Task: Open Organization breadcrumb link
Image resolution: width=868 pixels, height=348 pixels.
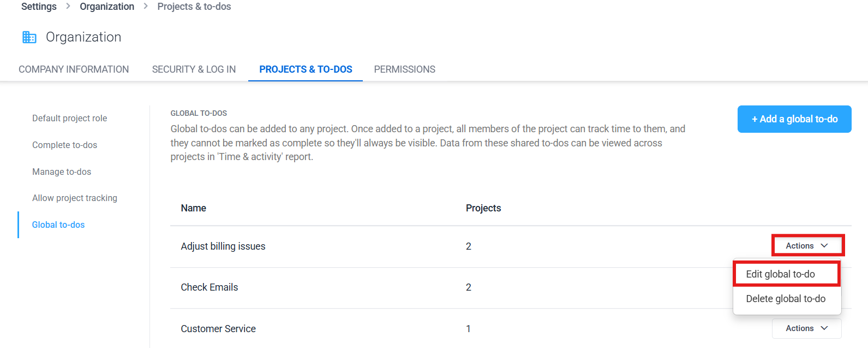Action: [107, 7]
